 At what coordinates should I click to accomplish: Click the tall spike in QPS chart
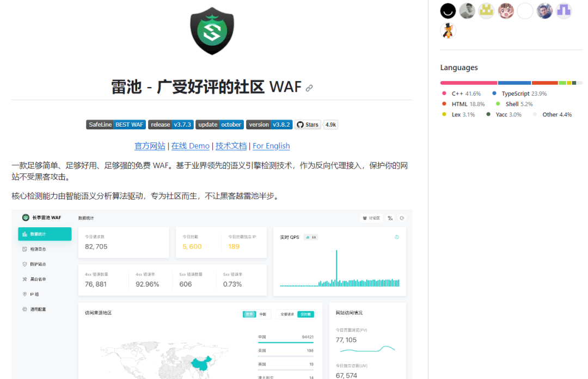coord(336,268)
